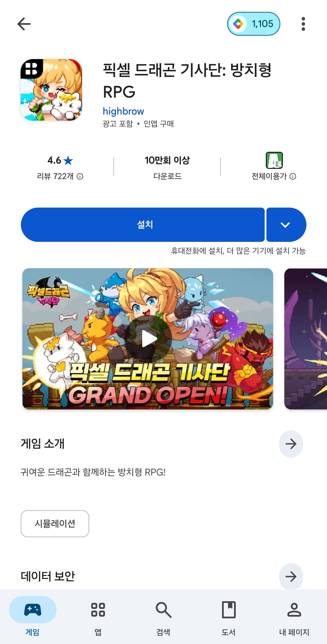Tap info icon beside 전체이용가
This screenshot has width=327, height=644.
(x=293, y=176)
